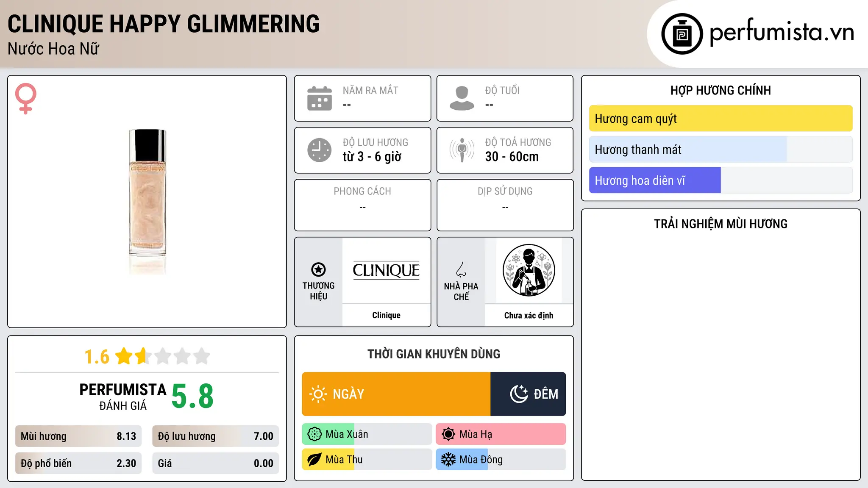
Task: Click the moon icon in Đêm bar
Action: coord(519,394)
